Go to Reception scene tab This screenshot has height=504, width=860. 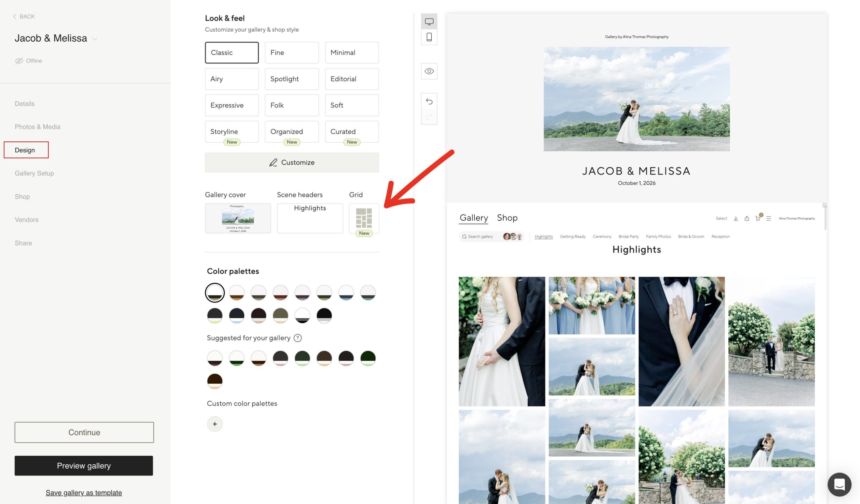(x=721, y=237)
